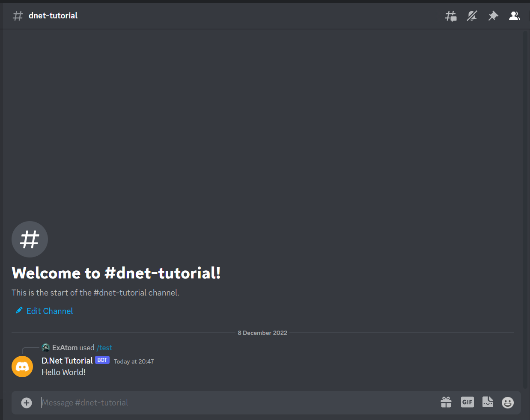Open the Nitro gift icon

tap(446, 402)
